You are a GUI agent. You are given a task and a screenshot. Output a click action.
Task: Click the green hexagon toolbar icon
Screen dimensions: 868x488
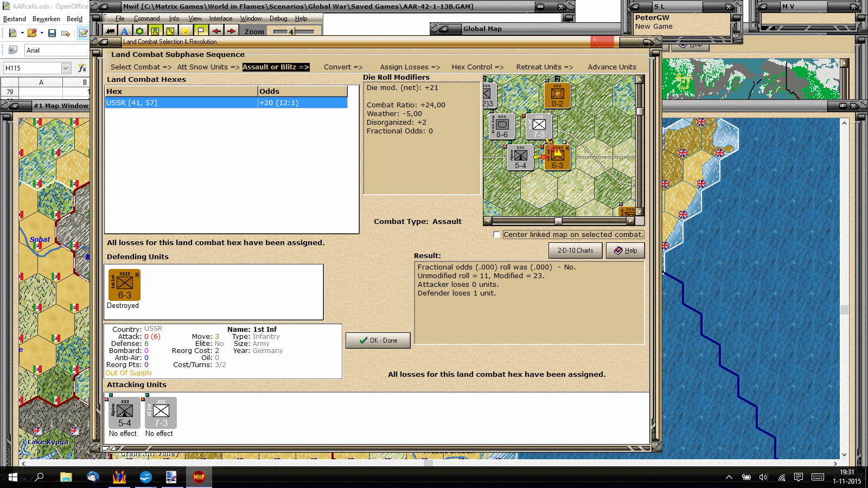(x=140, y=31)
